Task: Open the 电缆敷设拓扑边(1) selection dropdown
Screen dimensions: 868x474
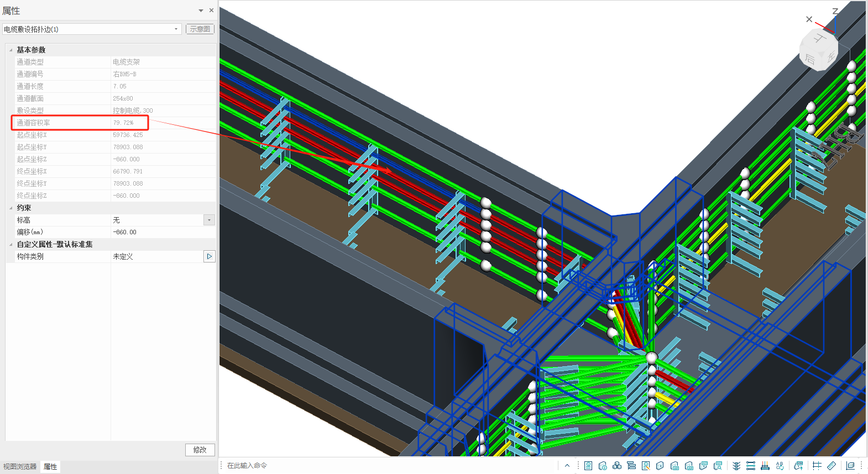Action: 176,29
